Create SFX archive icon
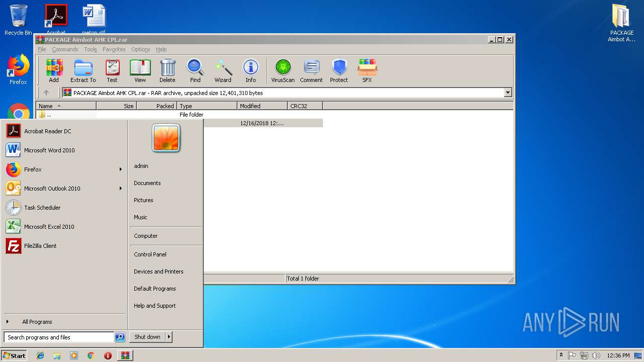Viewport: 644px width, 362px height. coord(367,70)
